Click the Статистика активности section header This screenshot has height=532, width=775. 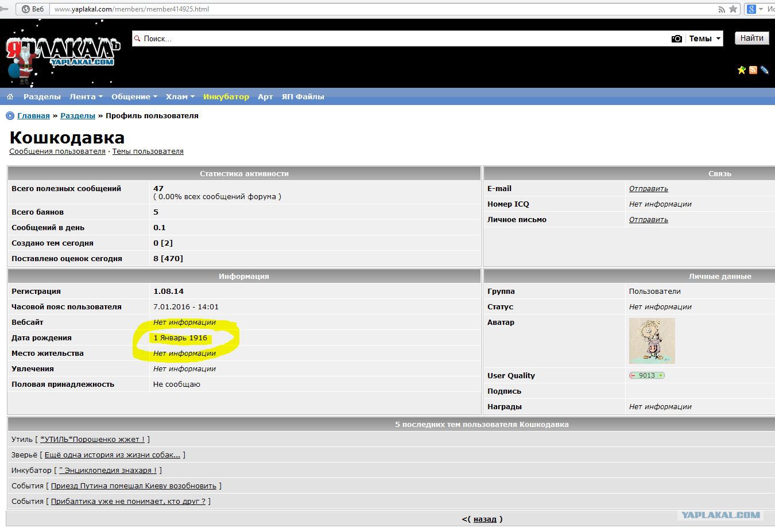click(x=244, y=173)
